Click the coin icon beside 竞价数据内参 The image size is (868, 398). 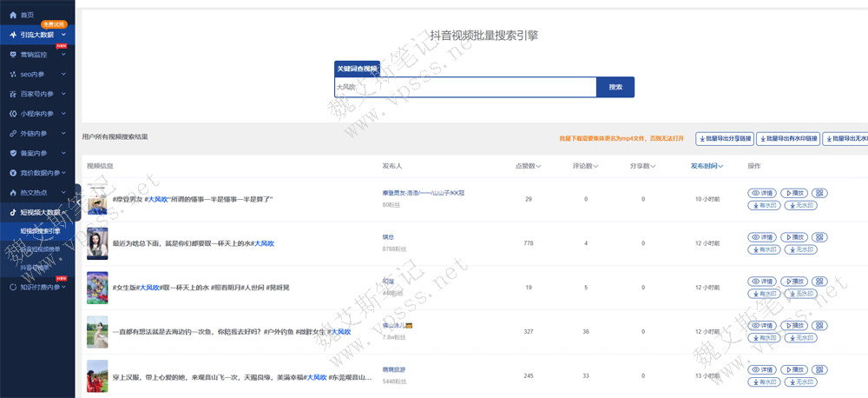(x=13, y=173)
